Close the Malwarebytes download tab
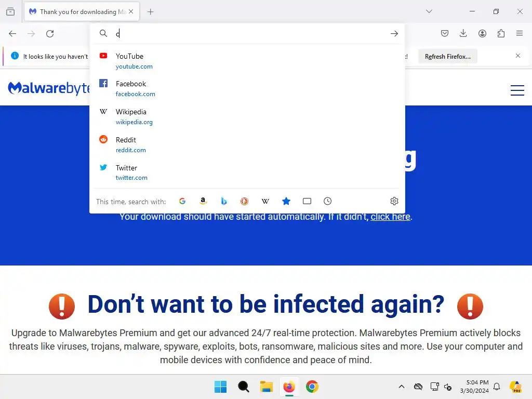The image size is (532, 399). 131,11
